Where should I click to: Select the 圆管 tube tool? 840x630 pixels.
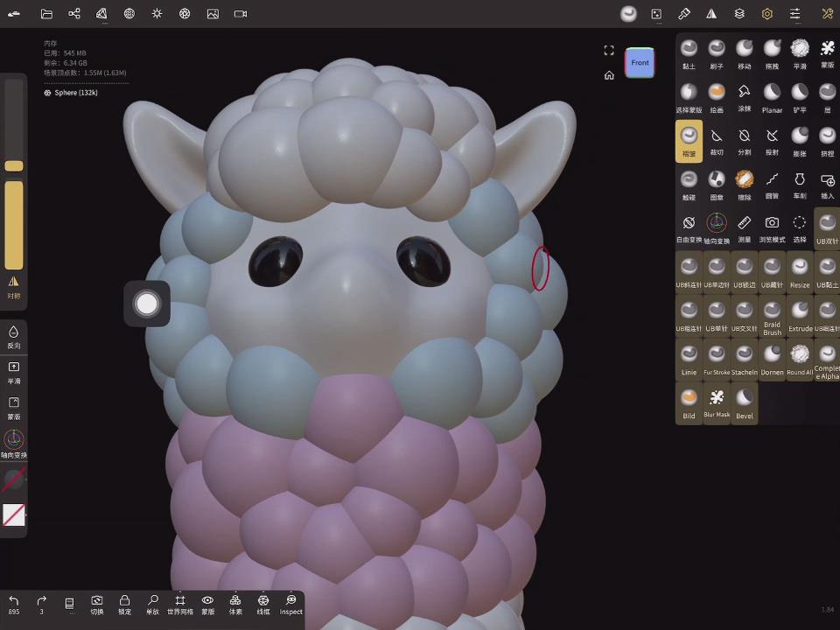772,185
